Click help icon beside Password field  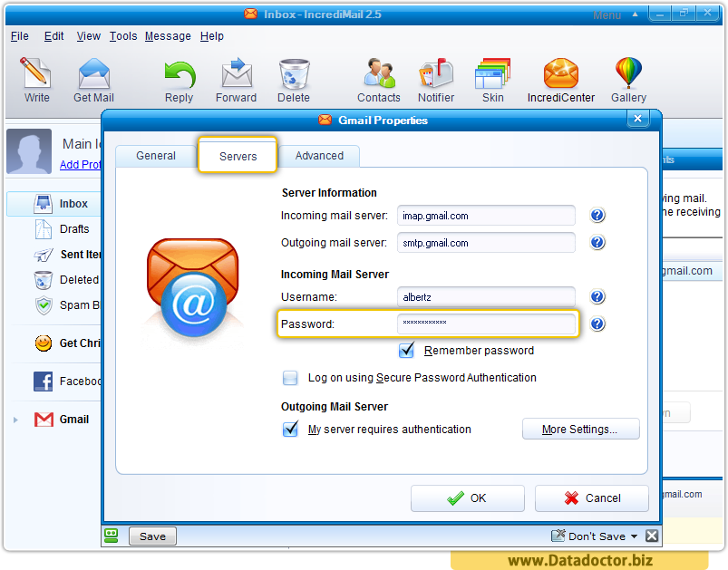(x=597, y=324)
